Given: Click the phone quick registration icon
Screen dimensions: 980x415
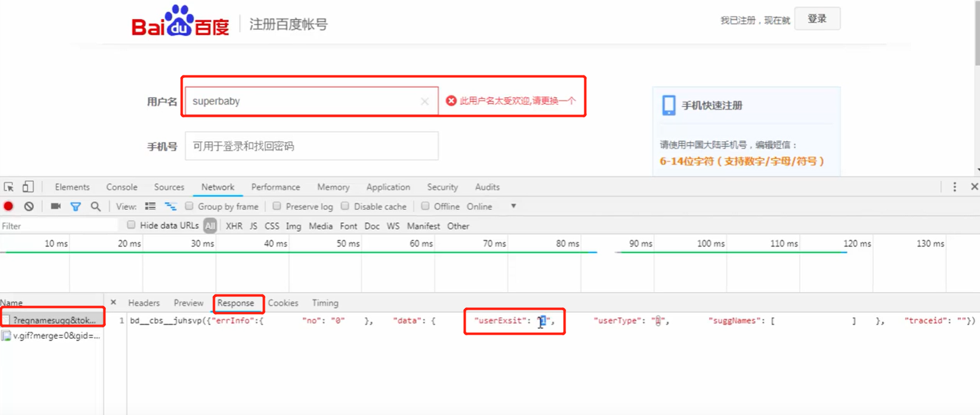Looking at the screenshot, I should click(668, 105).
